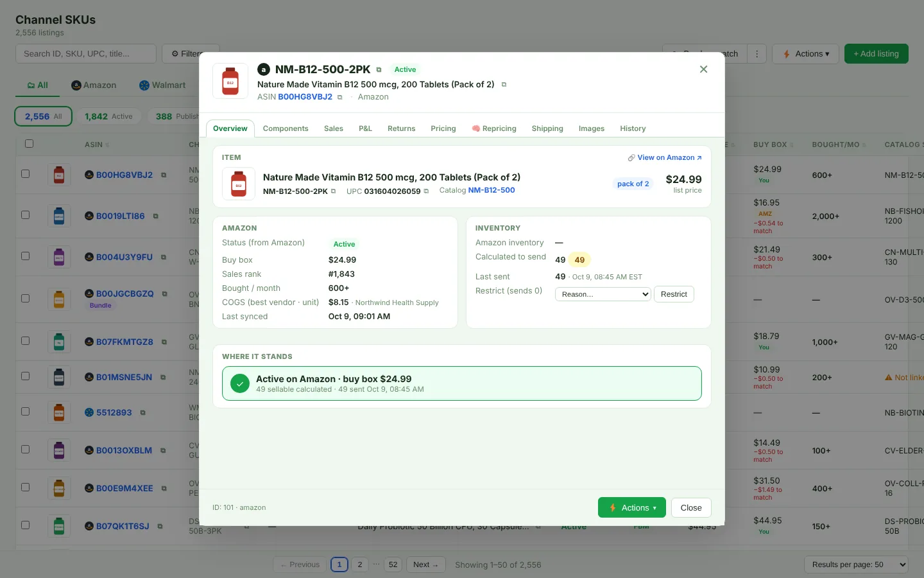This screenshot has height=578, width=924.
Task: Copy ASIN B00HG8VBJ2 icon in header
Action: pyautogui.click(x=339, y=98)
